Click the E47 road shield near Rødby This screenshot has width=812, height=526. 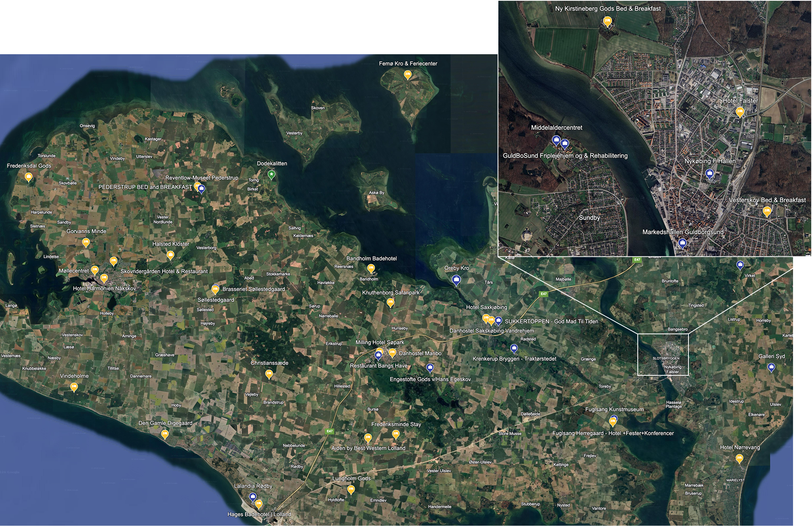coord(330,431)
